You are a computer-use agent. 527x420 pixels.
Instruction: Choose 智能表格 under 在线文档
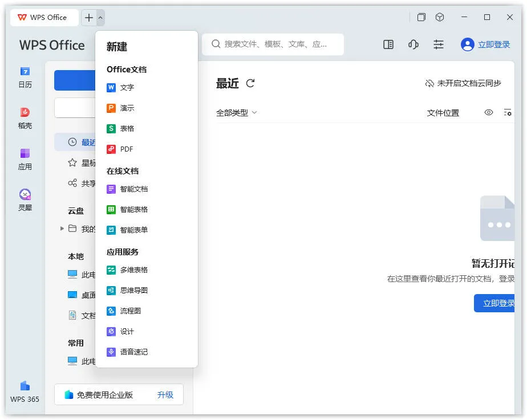click(133, 210)
